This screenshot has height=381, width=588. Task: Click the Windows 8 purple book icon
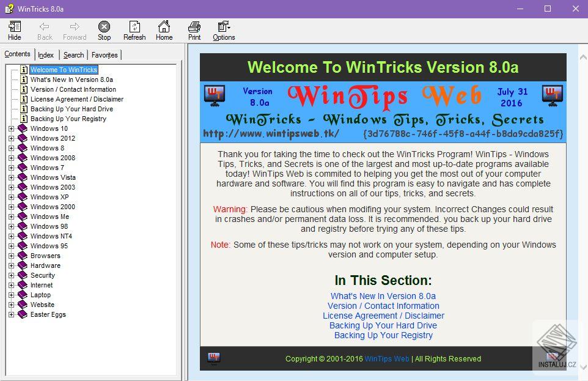click(x=23, y=148)
